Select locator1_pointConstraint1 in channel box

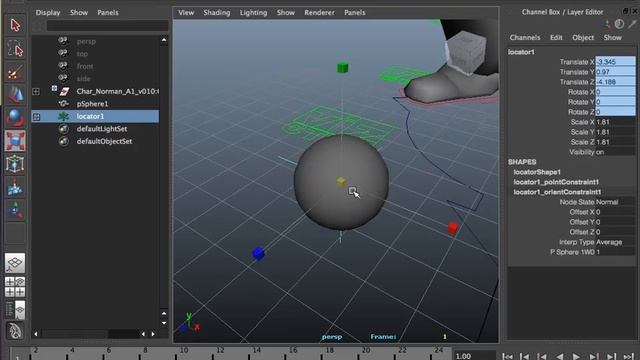coord(556,182)
